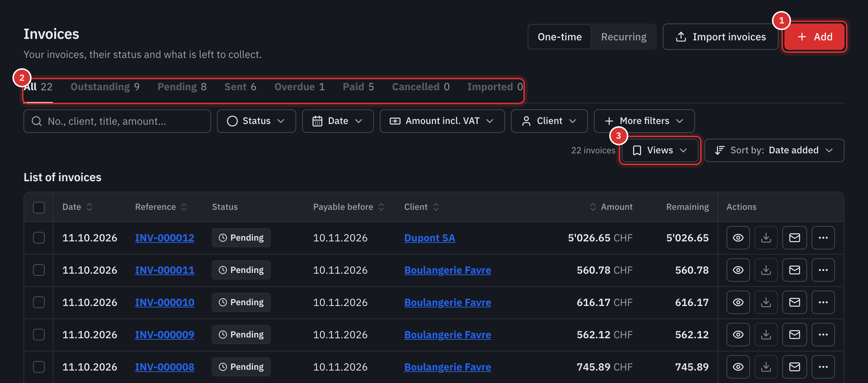Open the Overdue tab
Image resolution: width=868 pixels, height=383 pixels.
299,87
